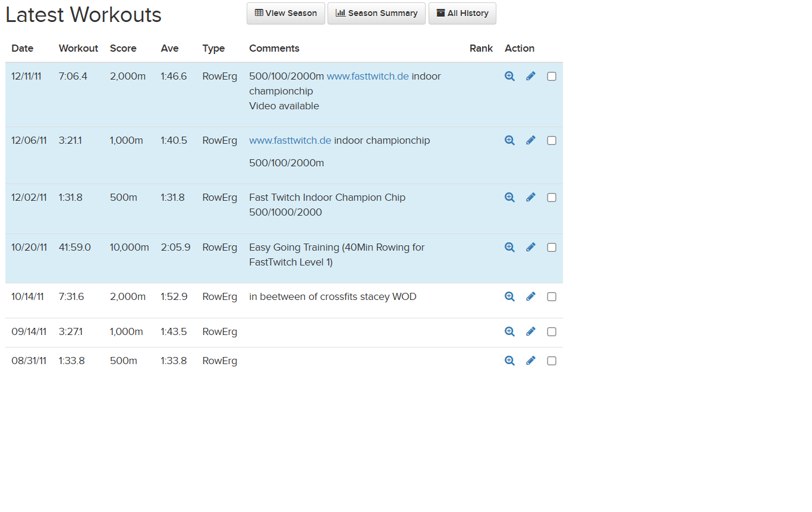This screenshot has width=812, height=512.
Task: Edit the 10/14/11 workout entry
Action: [531, 296]
